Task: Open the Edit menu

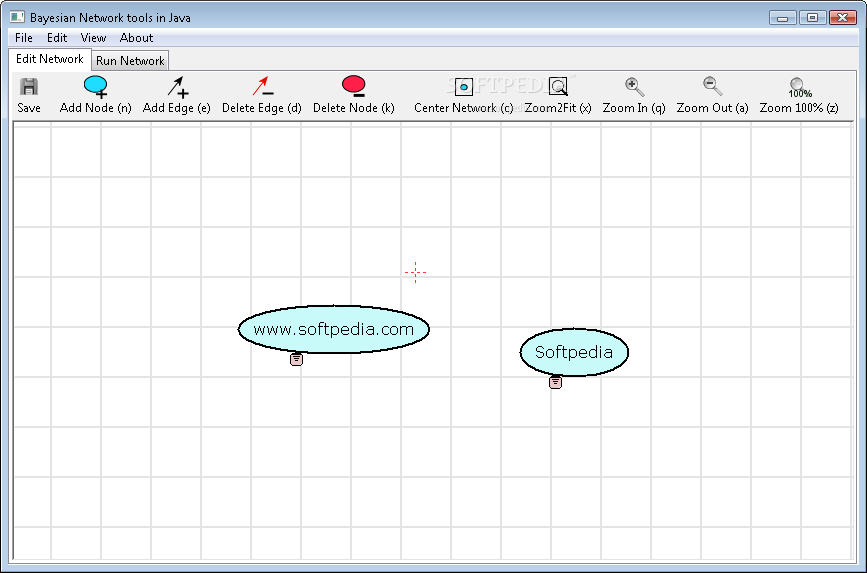Action: pos(57,38)
